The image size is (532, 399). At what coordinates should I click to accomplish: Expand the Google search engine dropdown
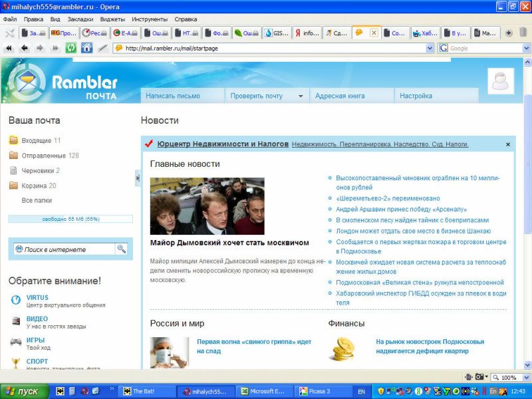click(x=526, y=48)
